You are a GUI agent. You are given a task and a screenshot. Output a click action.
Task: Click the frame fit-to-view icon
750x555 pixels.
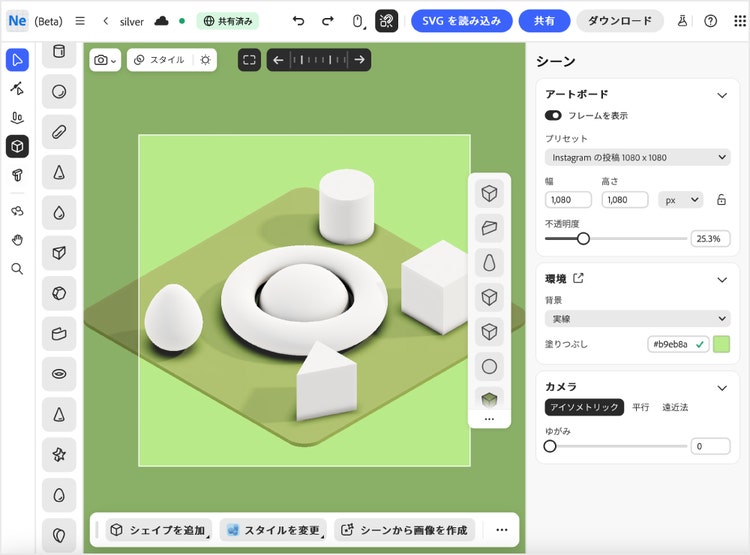(249, 60)
